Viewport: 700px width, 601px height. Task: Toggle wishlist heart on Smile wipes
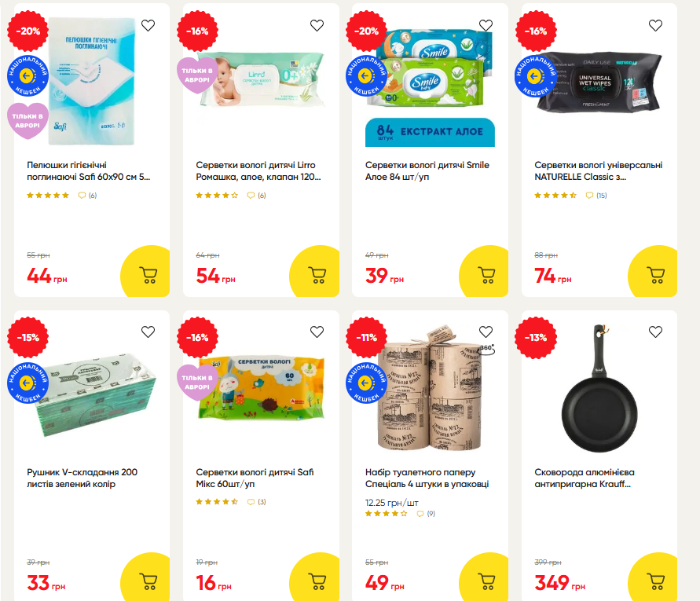coord(486,25)
